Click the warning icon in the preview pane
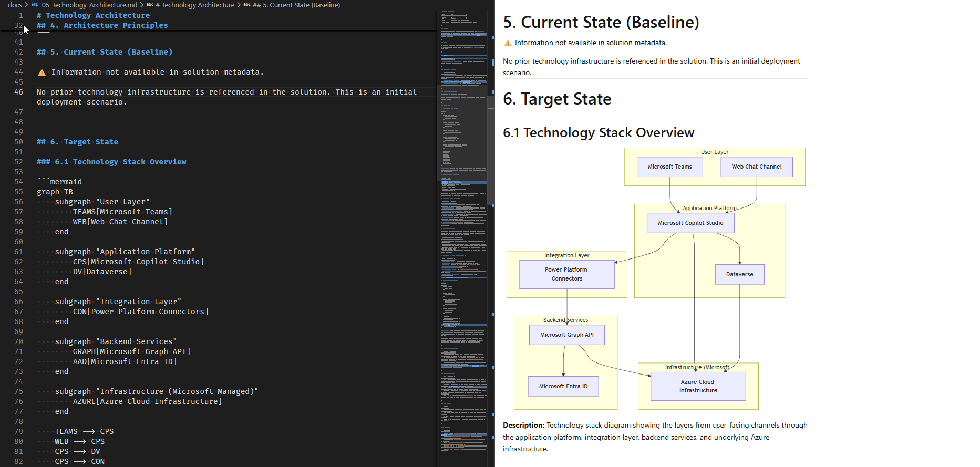980x467 pixels. coord(508,43)
